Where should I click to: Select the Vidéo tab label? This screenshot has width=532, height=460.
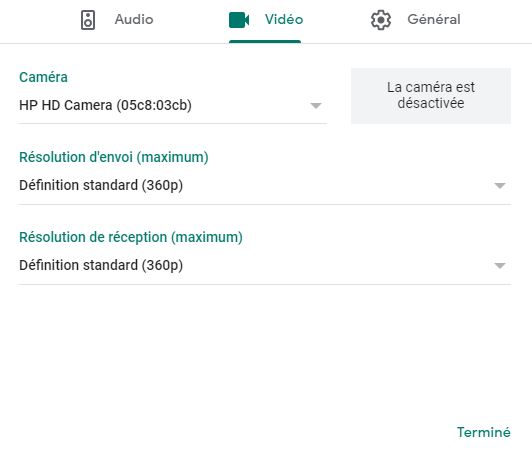(x=284, y=19)
